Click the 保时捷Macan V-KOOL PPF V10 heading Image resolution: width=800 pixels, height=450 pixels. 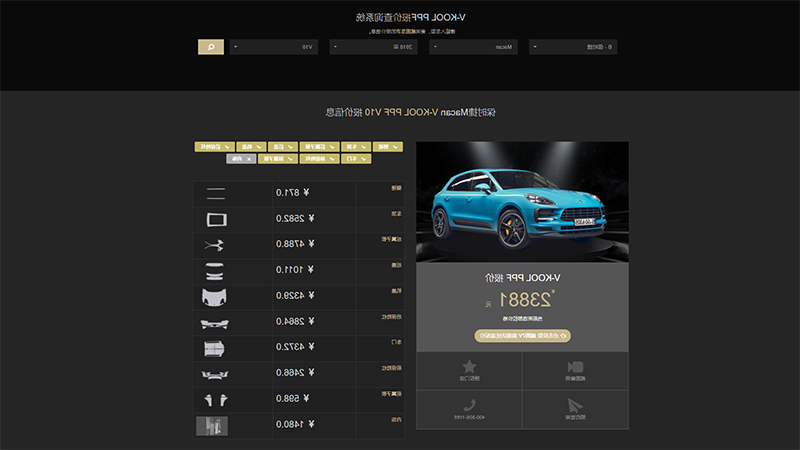coord(410,112)
